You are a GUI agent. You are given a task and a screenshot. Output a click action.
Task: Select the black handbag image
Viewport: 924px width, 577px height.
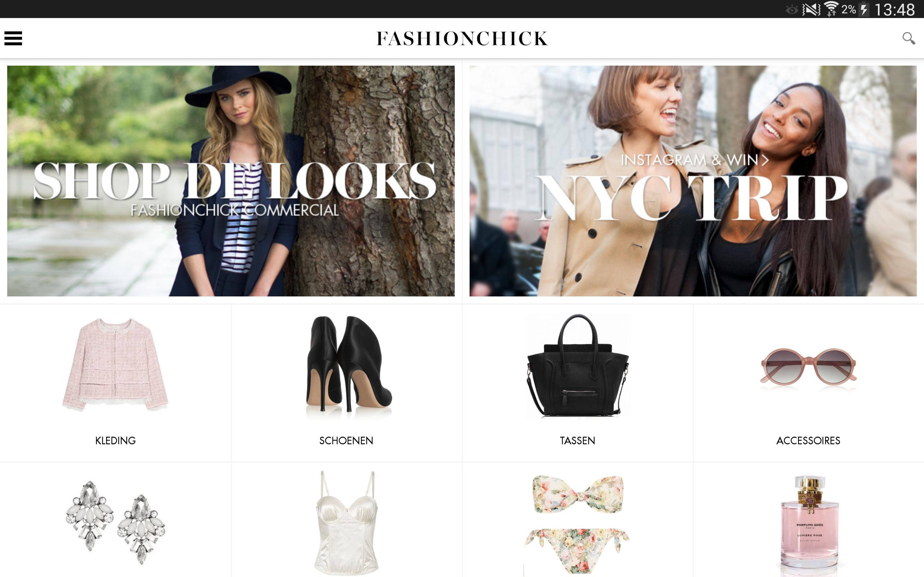tap(578, 366)
